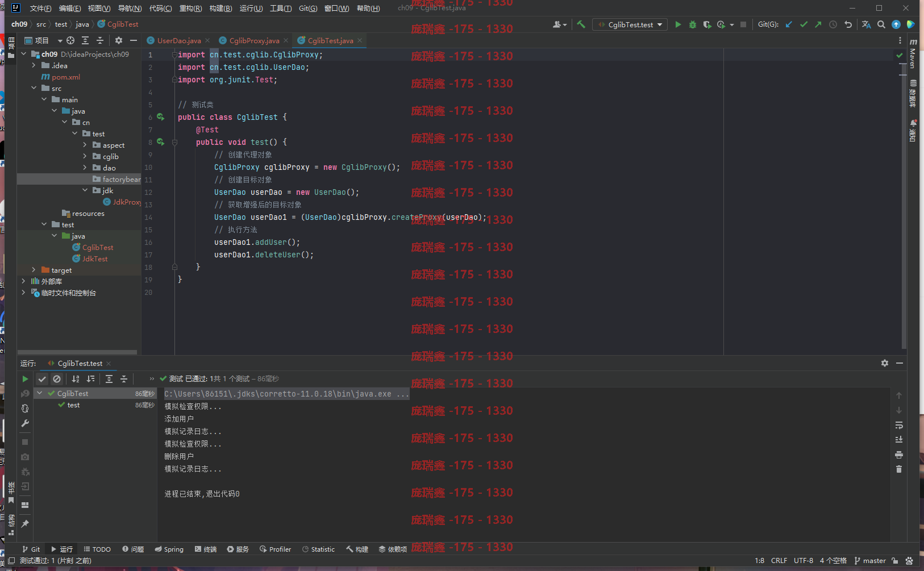Screen dimensions: 924x571
Task: Click the master branch widget
Action: [870, 561]
